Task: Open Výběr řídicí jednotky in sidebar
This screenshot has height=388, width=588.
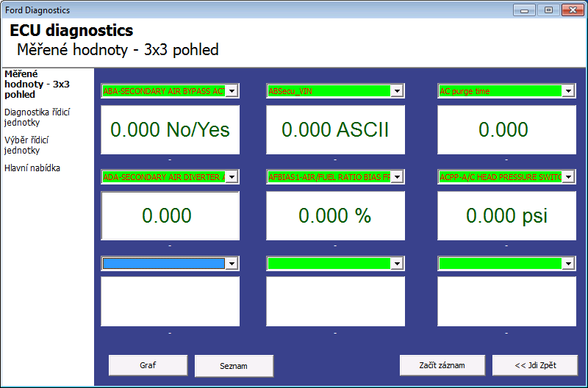Action: 26,145
